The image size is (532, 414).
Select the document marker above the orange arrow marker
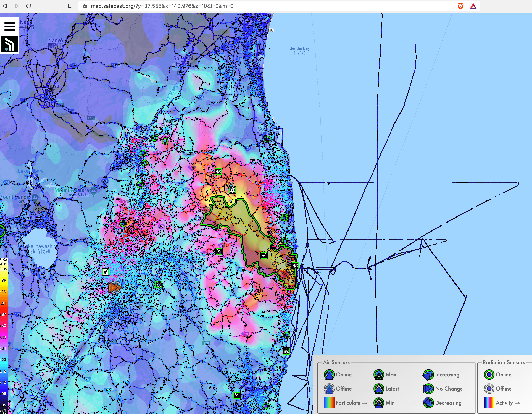[x=105, y=272]
